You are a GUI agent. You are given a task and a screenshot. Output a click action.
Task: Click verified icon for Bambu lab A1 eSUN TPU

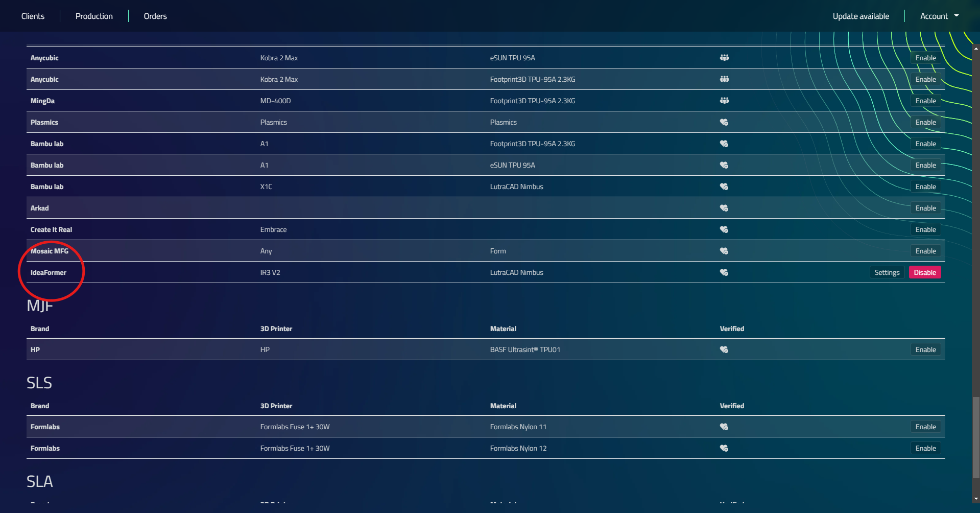pos(724,165)
